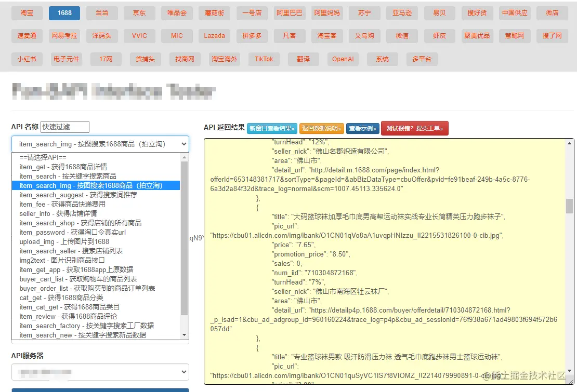Open the 当当 platform tab

click(x=102, y=13)
